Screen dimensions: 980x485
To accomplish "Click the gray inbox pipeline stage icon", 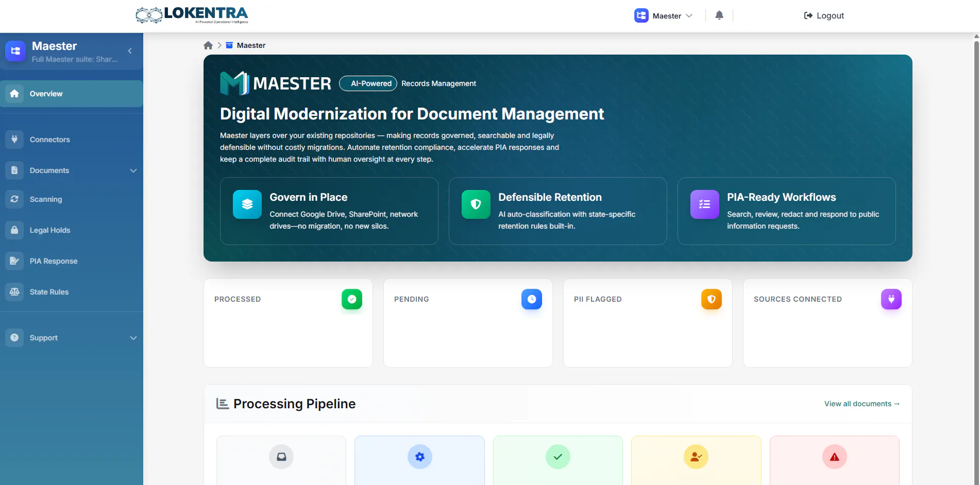I will click(x=281, y=457).
